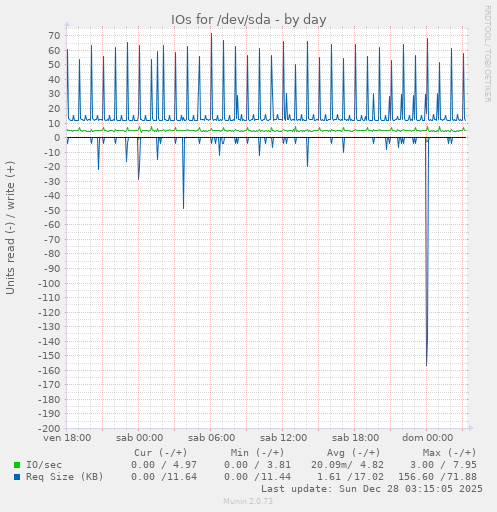Click the blue Req Size legend swatch
Viewport: 497px width, 512px height.
[x=17, y=477]
